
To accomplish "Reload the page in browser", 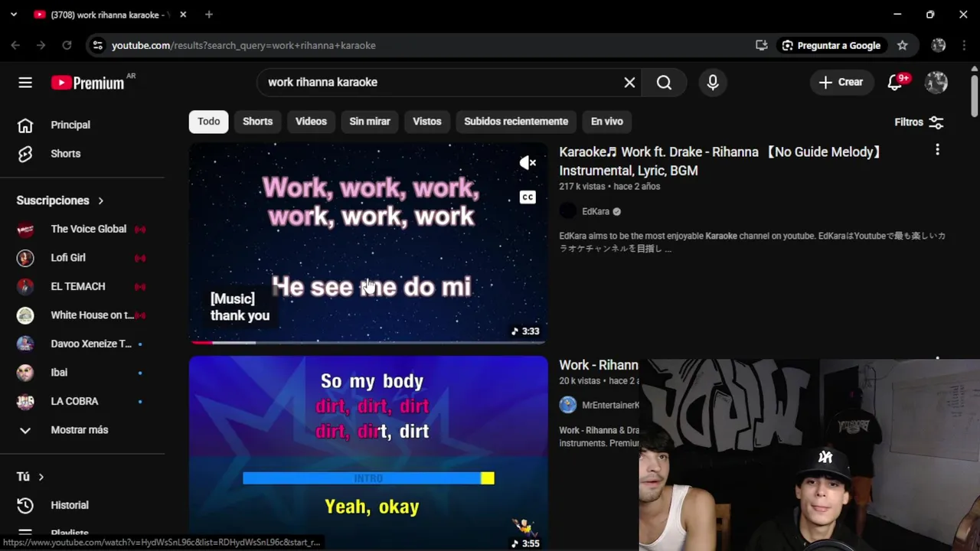I will 67,45.
